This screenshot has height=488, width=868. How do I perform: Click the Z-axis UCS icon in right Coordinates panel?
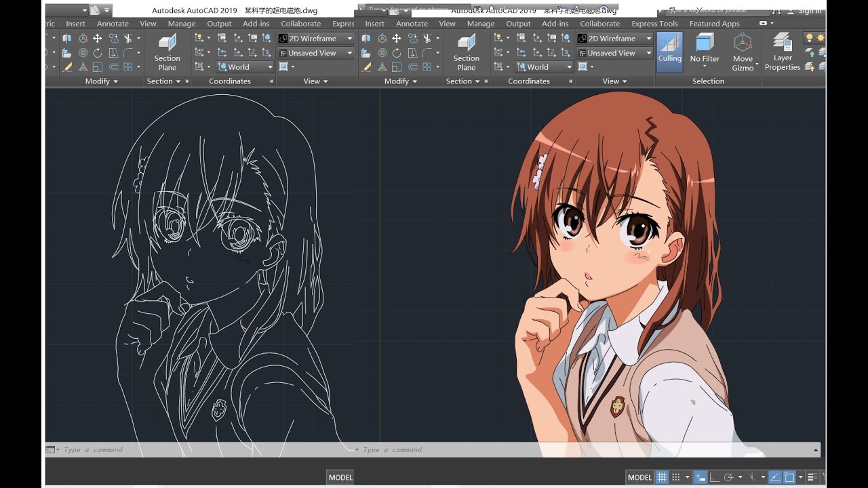(x=551, y=52)
